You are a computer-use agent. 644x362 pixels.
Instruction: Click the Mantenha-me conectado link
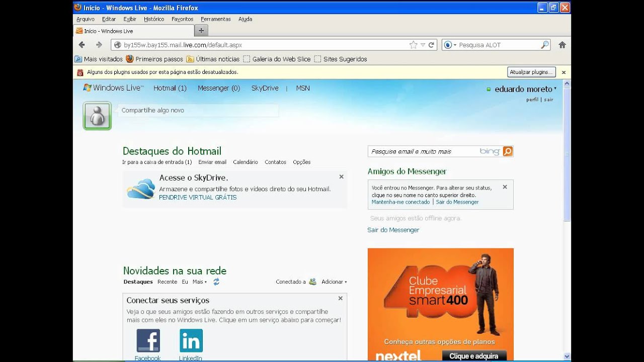tap(400, 202)
